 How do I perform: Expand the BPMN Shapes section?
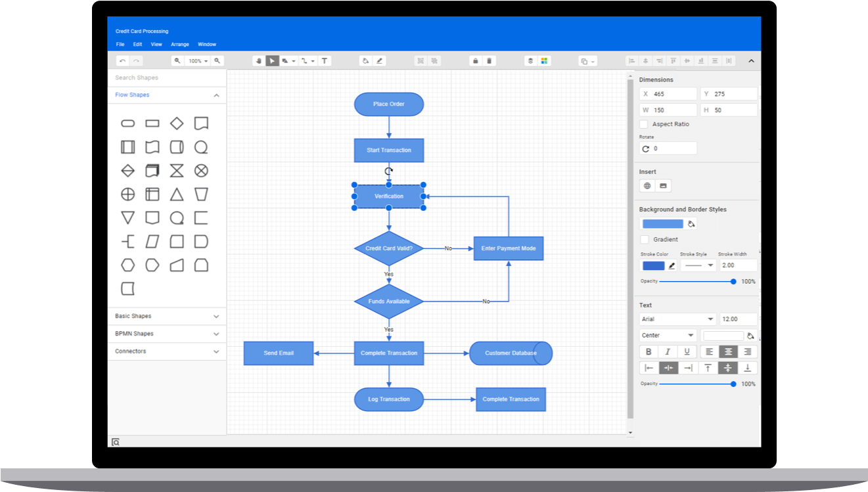166,334
